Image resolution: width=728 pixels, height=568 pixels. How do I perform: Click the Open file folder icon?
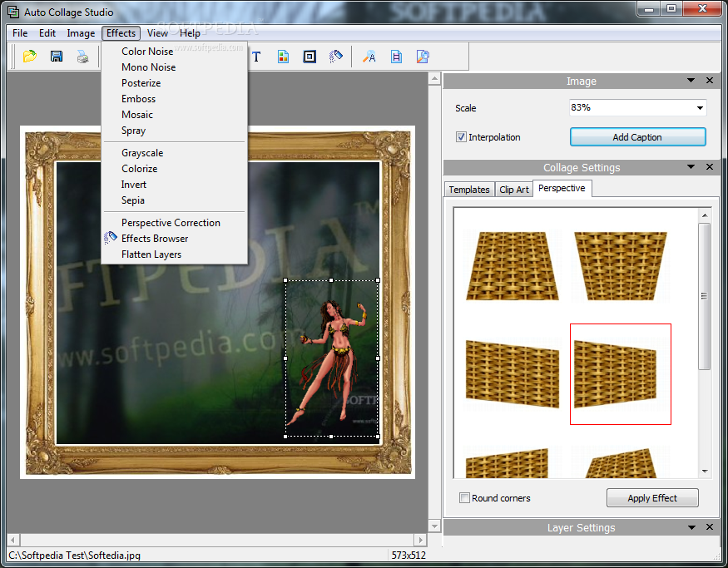[30, 57]
